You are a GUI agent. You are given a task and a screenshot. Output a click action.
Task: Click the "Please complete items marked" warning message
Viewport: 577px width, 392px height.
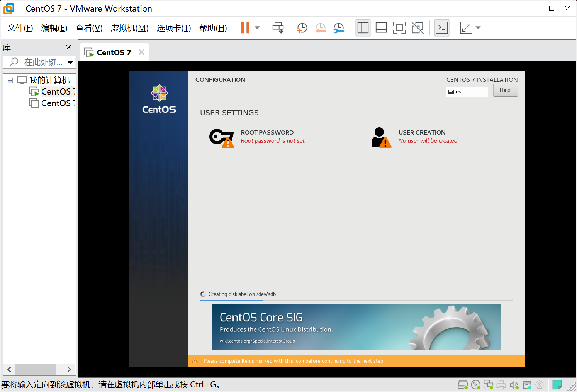[294, 361]
